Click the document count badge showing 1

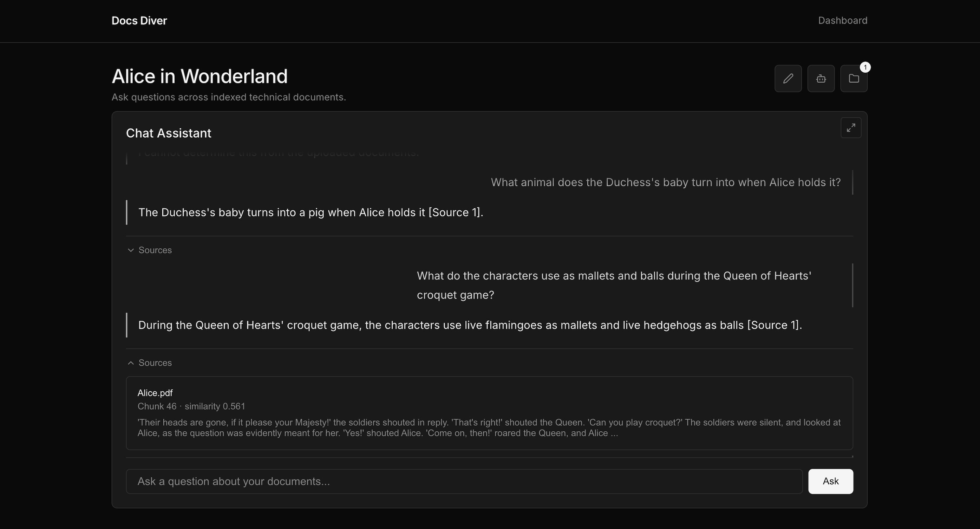(865, 67)
